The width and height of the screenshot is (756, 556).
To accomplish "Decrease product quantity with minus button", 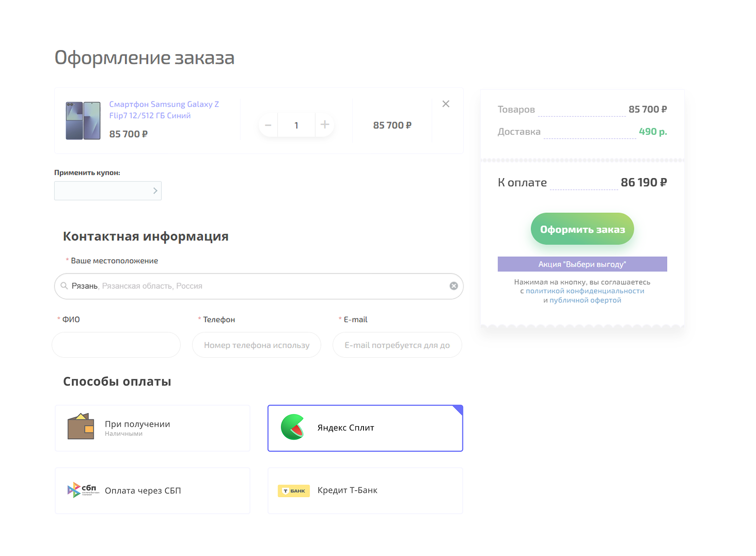I will (x=268, y=125).
